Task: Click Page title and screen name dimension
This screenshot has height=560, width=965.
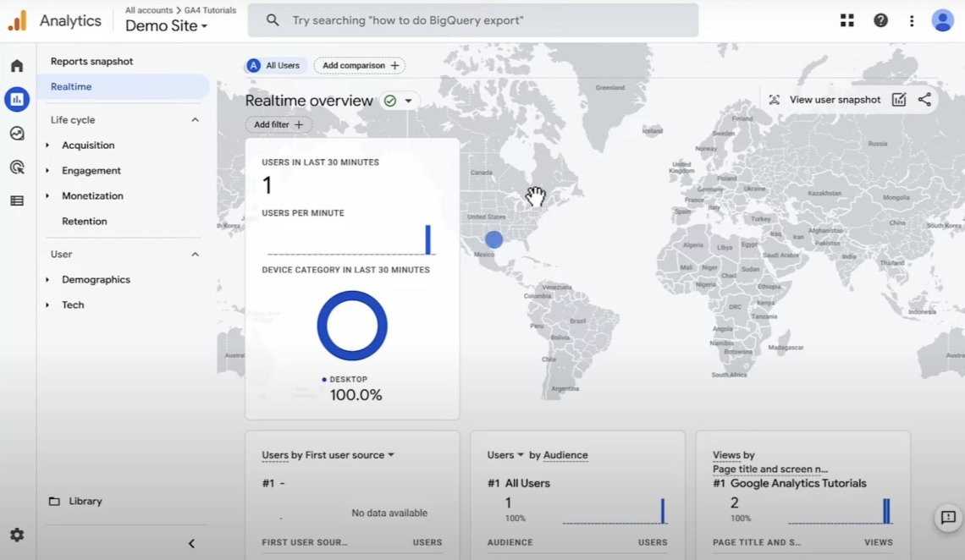Action: coord(770,469)
